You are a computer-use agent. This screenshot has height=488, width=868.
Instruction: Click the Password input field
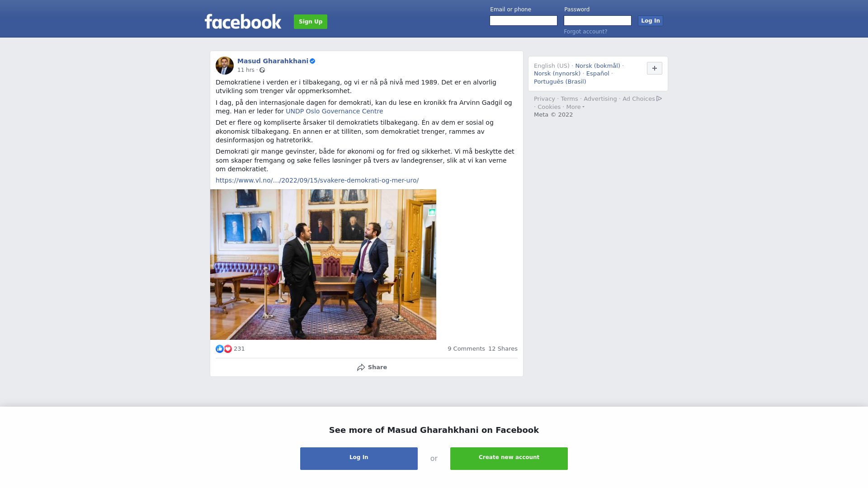[x=598, y=21]
